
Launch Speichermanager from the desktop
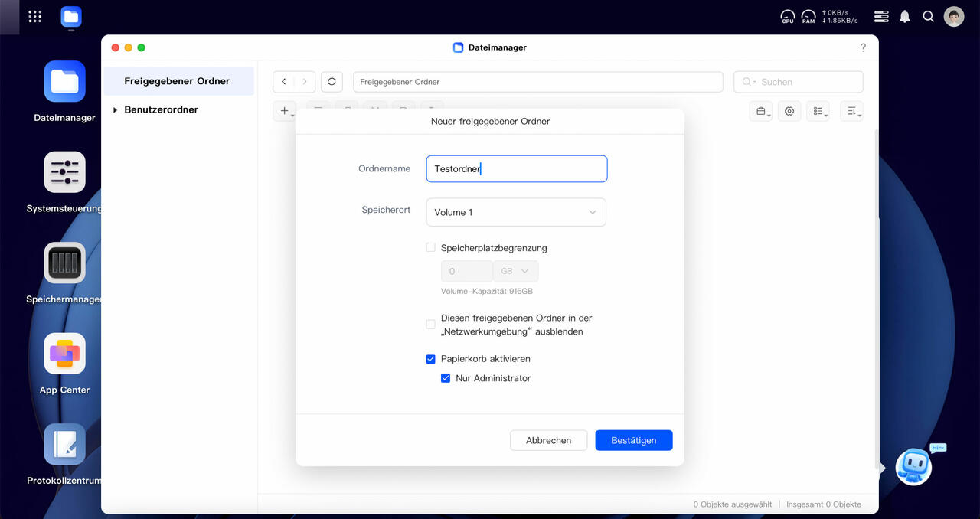[x=64, y=263]
